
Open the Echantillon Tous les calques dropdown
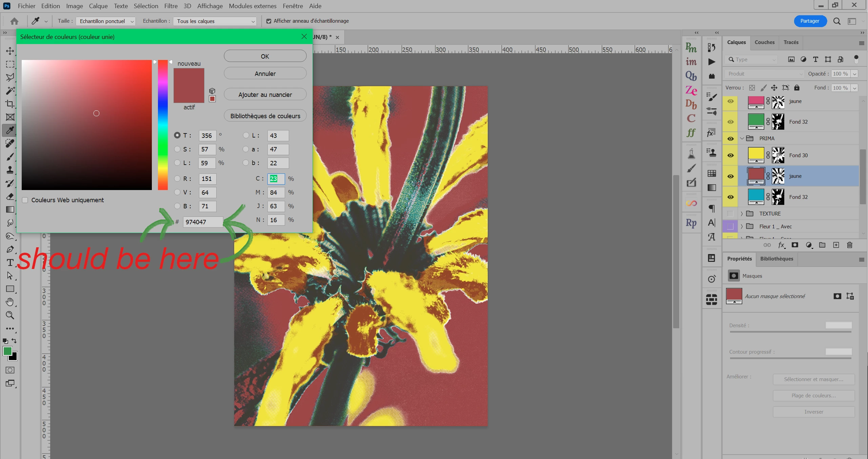(x=215, y=21)
